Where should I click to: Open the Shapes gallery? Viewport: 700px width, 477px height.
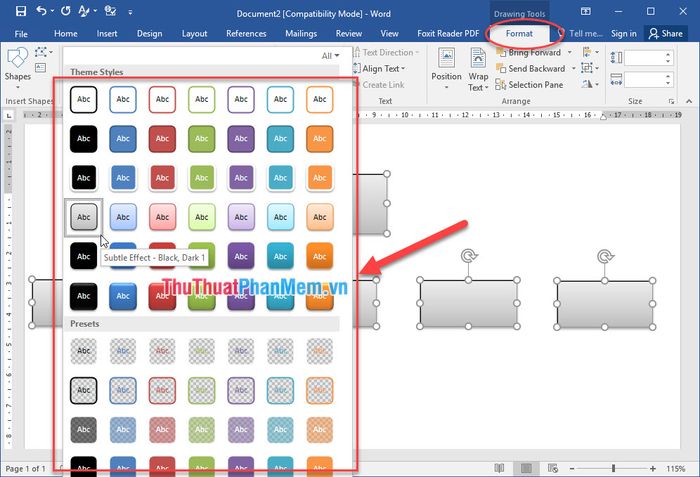click(17, 63)
